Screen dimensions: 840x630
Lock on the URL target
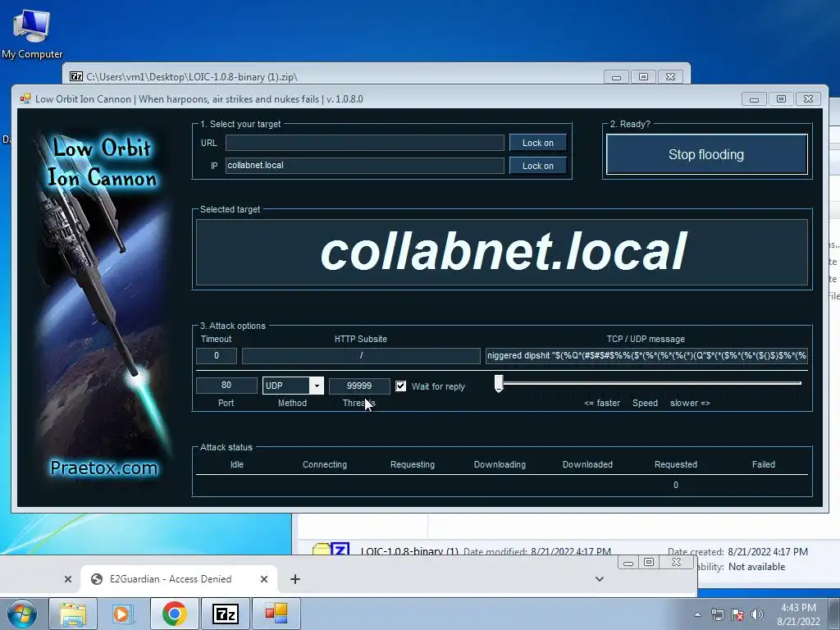click(x=538, y=143)
